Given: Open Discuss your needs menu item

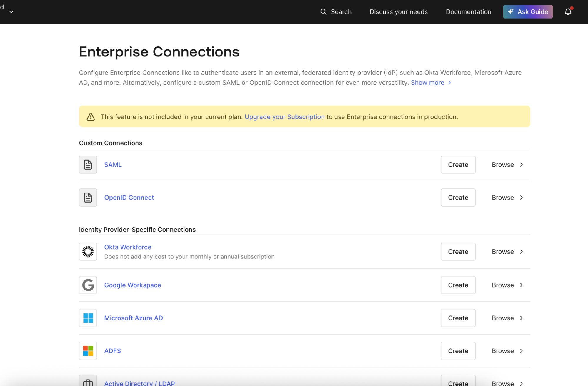Looking at the screenshot, I should click(x=398, y=12).
